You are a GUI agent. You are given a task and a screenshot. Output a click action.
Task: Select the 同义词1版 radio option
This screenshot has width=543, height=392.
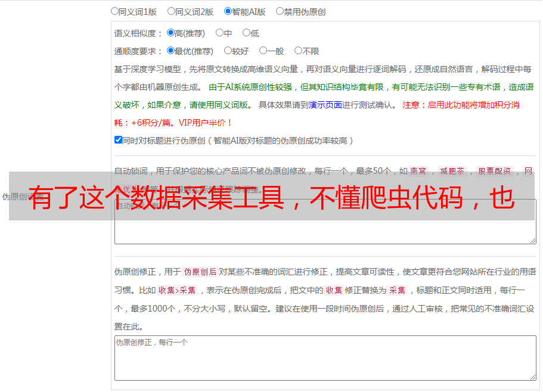click(x=114, y=11)
